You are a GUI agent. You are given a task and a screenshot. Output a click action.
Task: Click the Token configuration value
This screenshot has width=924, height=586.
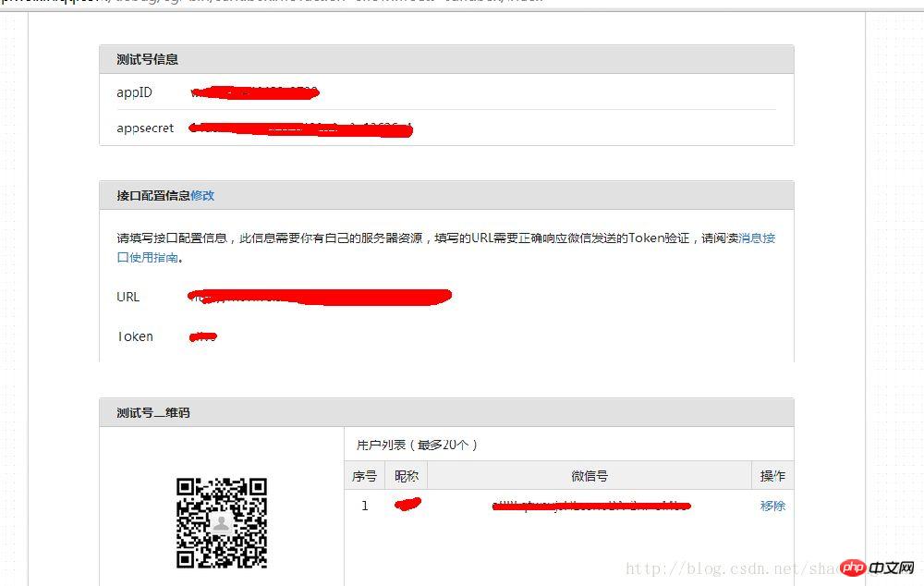tap(201, 336)
